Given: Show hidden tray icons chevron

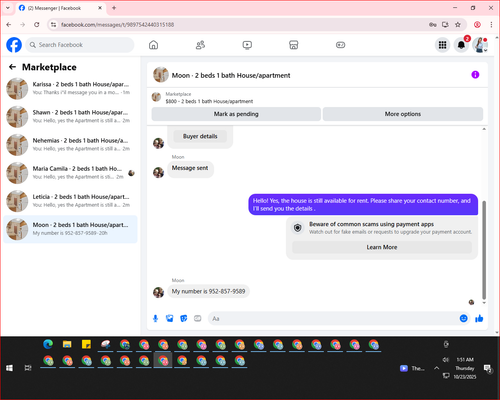Looking at the screenshot, I should tap(436, 368).
